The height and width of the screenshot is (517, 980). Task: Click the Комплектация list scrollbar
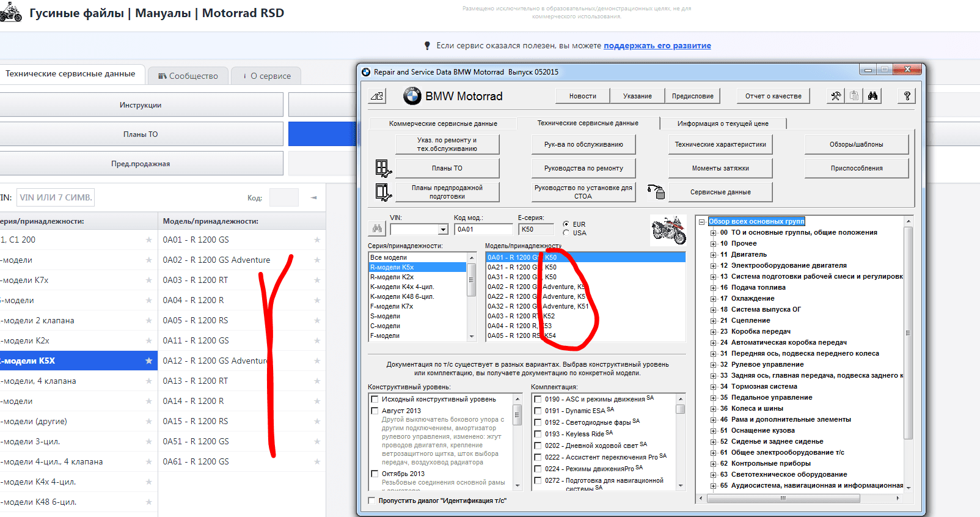click(x=681, y=441)
